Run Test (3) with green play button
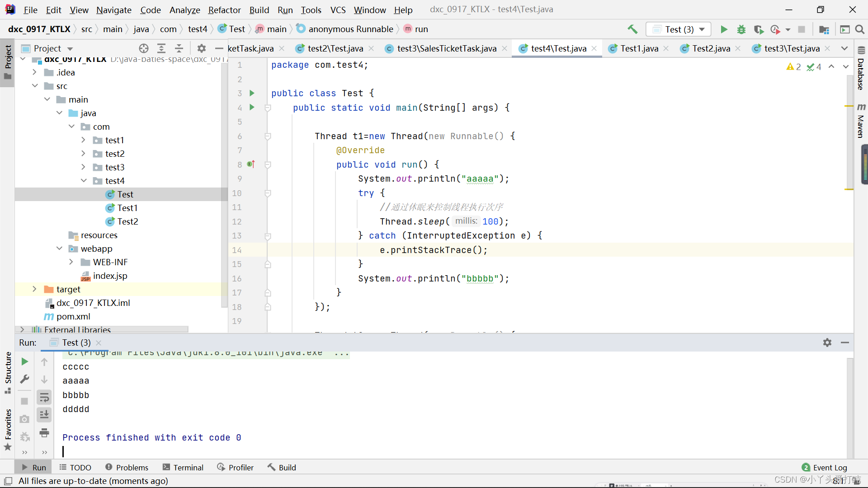Viewport: 868px width, 488px height. click(724, 29)
